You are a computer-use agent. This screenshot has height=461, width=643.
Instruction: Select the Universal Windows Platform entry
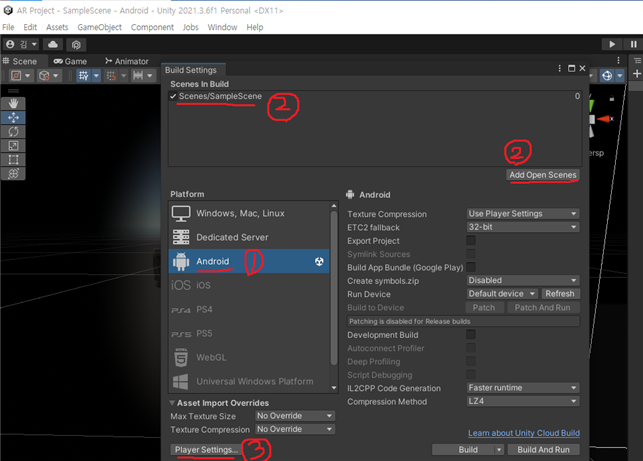[249, 381]
